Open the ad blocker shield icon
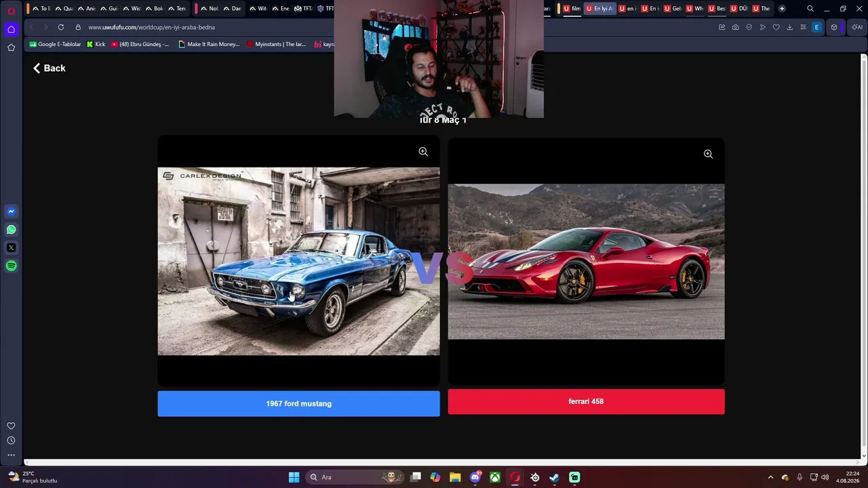The width and height of the screenshot is (868, 488). [749, 27]
